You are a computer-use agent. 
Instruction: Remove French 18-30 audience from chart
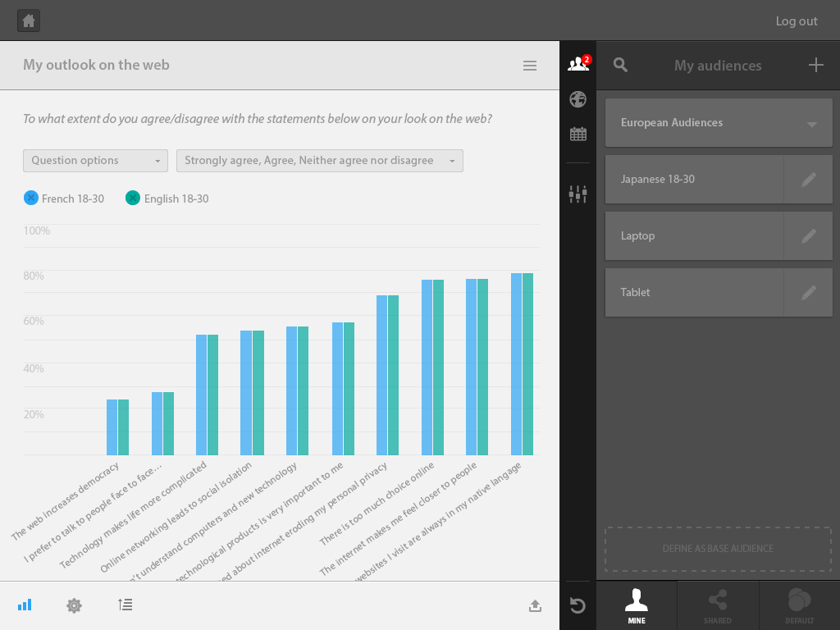click(x=31, y=199)
